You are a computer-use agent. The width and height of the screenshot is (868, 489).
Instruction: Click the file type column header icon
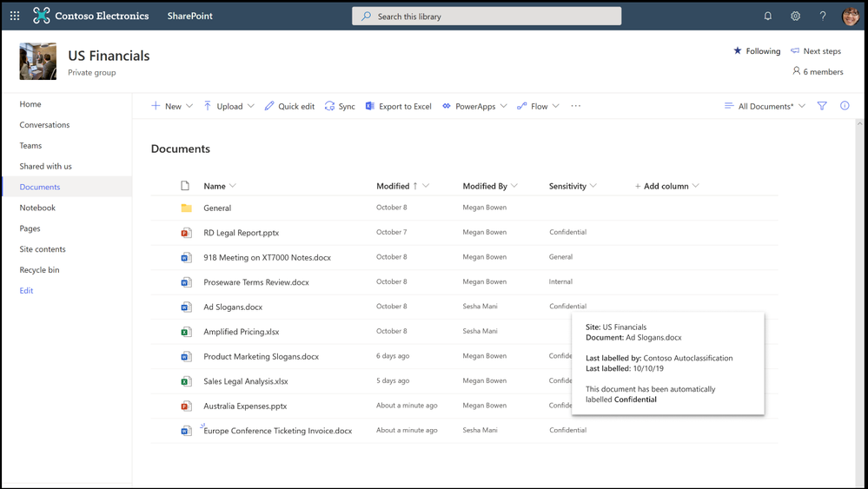tap(185, 186)
